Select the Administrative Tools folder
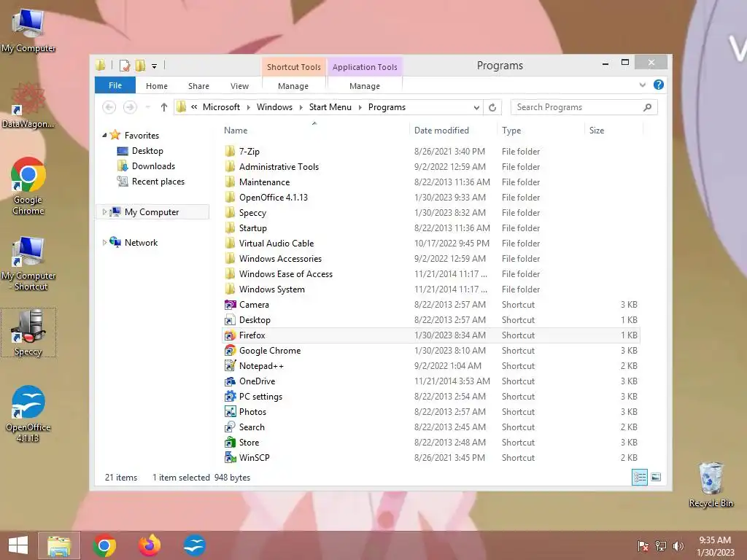Screen dimensions: 747x560 [x=279, y=167]
